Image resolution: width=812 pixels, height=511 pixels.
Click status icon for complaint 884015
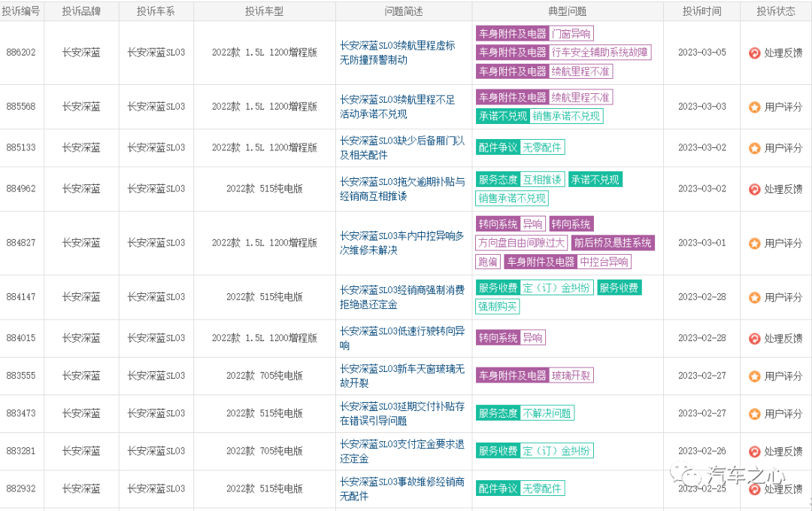[x=755, y=339]
